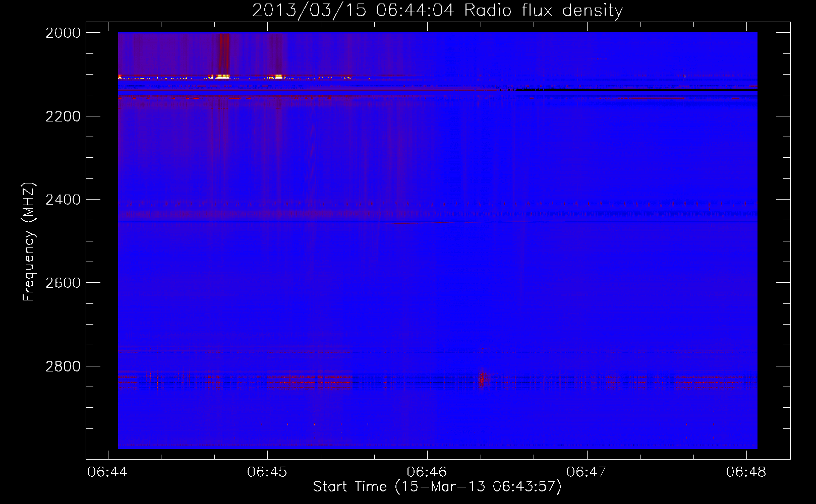Click the 'Frequency (MHZ)' axis label
This screenshot has width=816, height=504.
coord(29,241)
